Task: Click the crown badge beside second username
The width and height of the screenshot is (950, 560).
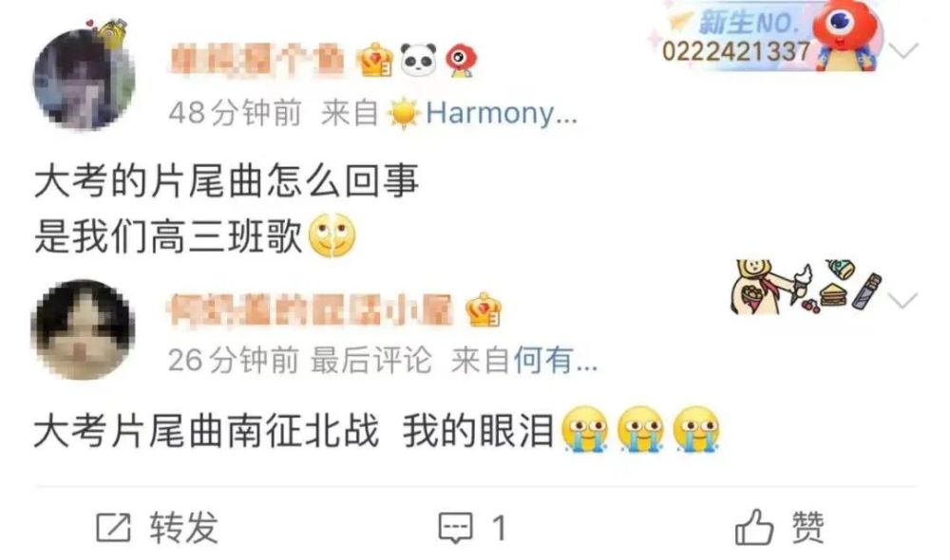Action: pyautogui.click(x=484, y=309)
